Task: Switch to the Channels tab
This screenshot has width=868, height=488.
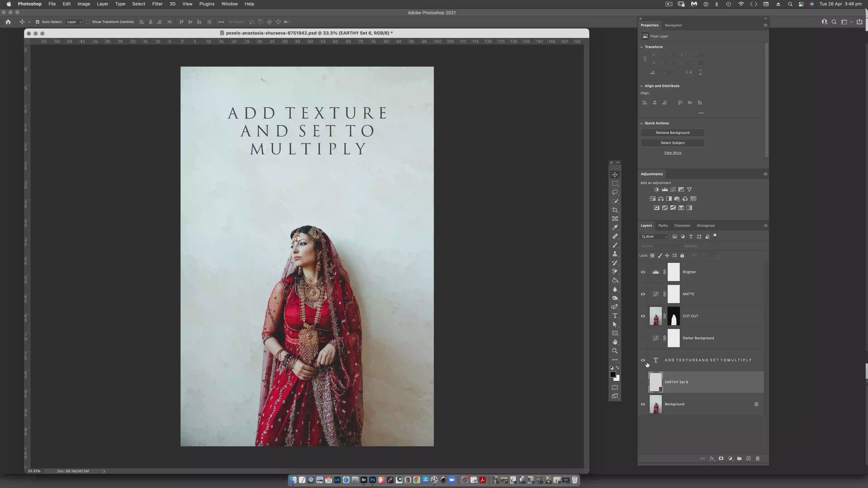Action: pyautogui.click(x=682, y=226)
